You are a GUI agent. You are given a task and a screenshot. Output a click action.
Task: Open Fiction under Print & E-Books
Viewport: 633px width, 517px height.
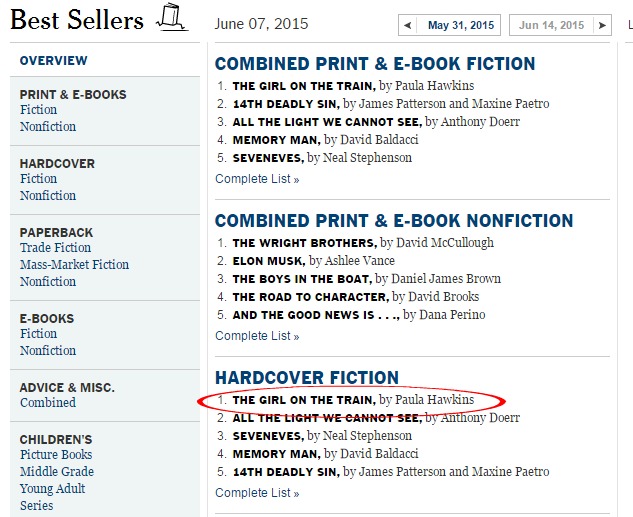38,110
